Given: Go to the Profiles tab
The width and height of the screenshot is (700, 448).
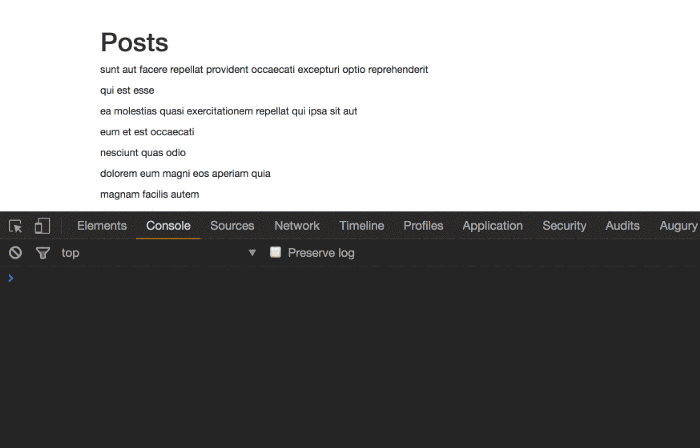Looking at the screenshot, I should tap(423, 226).
